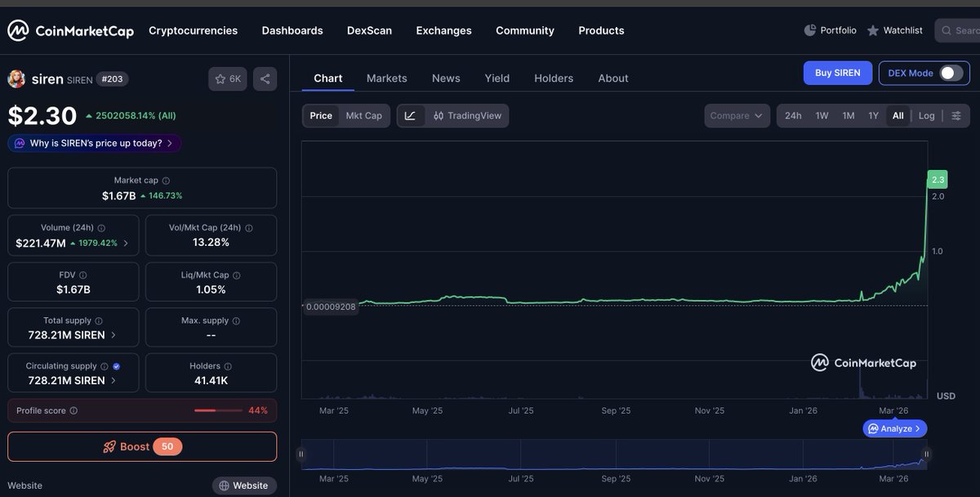Screen dimensions: 980x497
Task: Set chart range to 1Y
Action: pyautogui.click(x=873, y=116)
